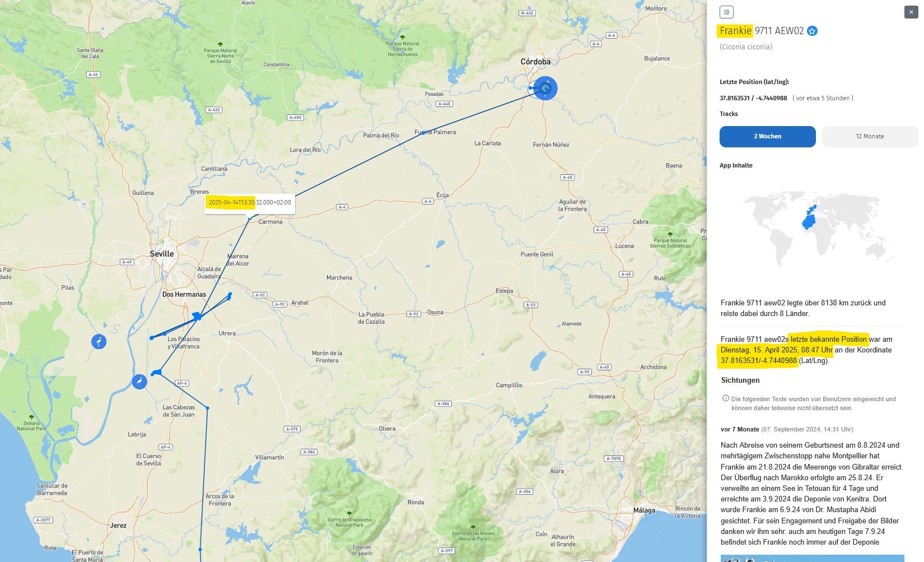Open stork marker near Lebrija river bend
The image size is (924, 562).
point(139,382)
